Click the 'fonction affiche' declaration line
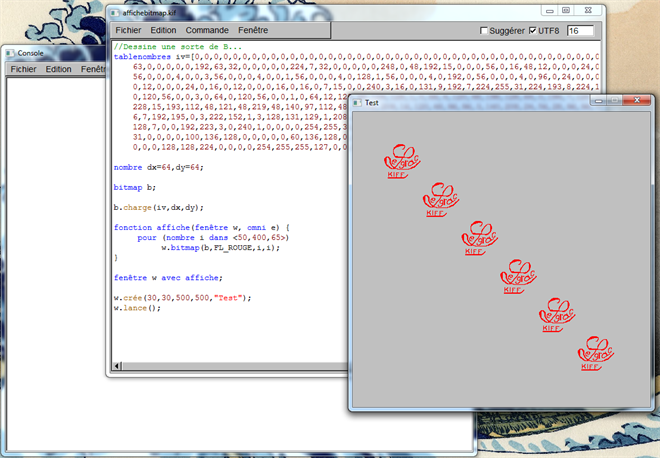This screenshot has width=660, height=458. [202, 228]
